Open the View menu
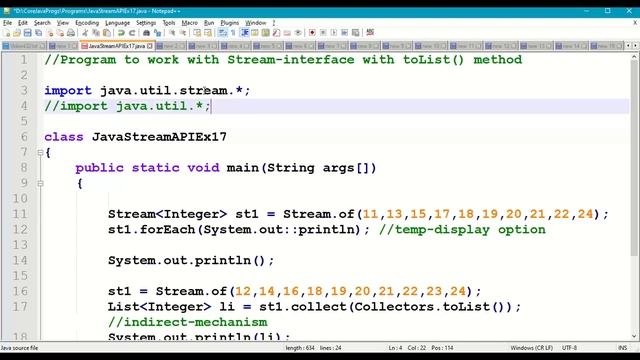The image size is (640, 360). tap(62, 23)
